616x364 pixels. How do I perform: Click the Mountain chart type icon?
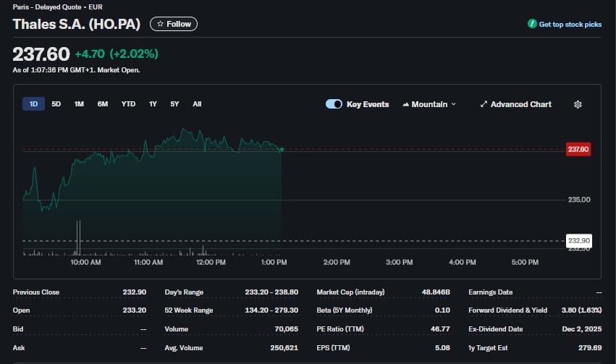click(406, 104)
